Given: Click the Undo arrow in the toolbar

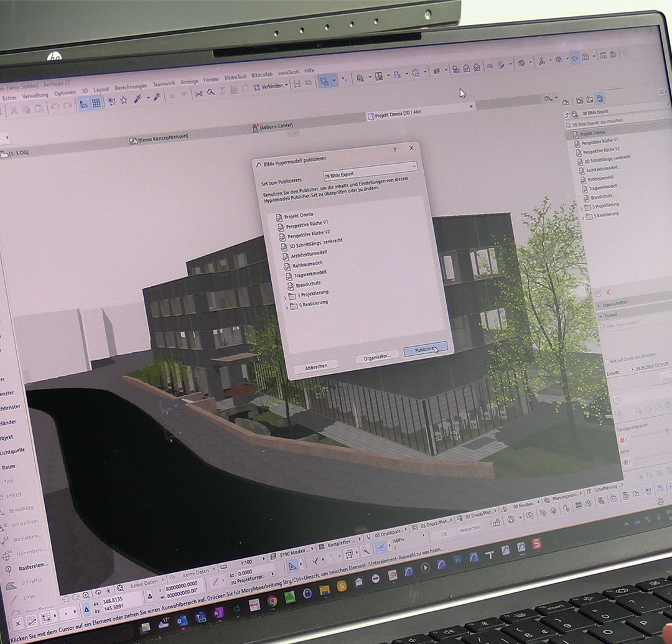Looking at the screenshot, I should point(54,106).
